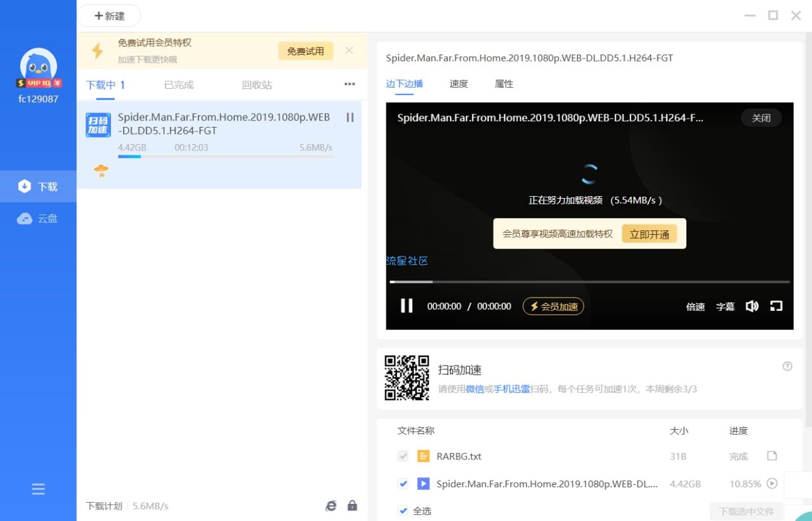The height and width of the screenshot is (521, 812).
Task: Select the 属性 tab
Action: tap(504, 84)
